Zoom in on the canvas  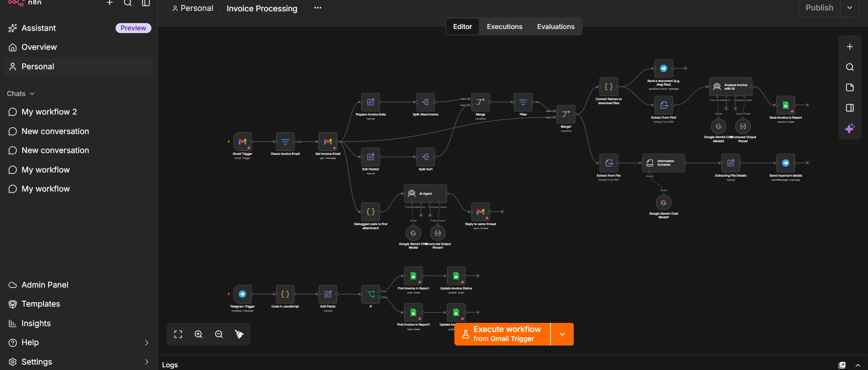[199, 334]
